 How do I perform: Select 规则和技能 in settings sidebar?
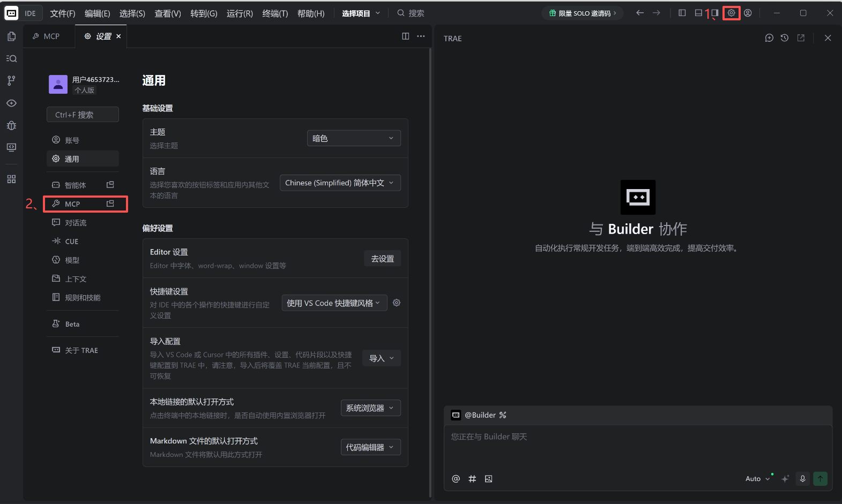click(x=83, y=297)
